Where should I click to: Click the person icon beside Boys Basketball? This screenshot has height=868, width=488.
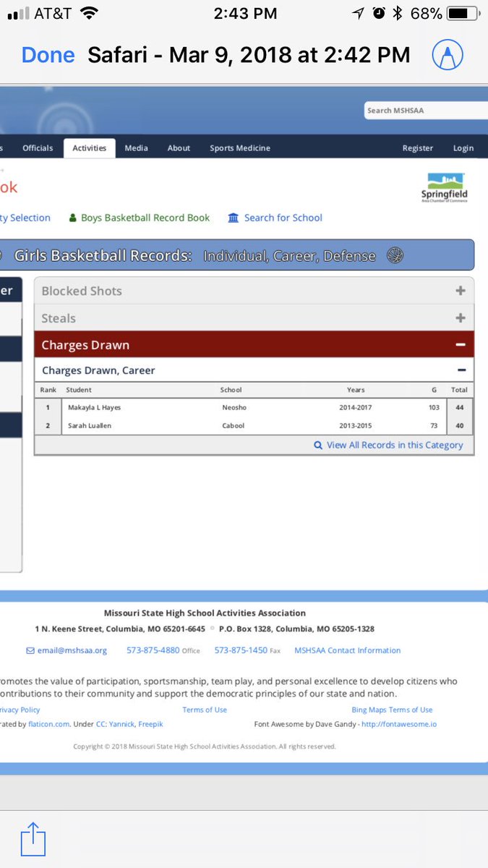72,218
